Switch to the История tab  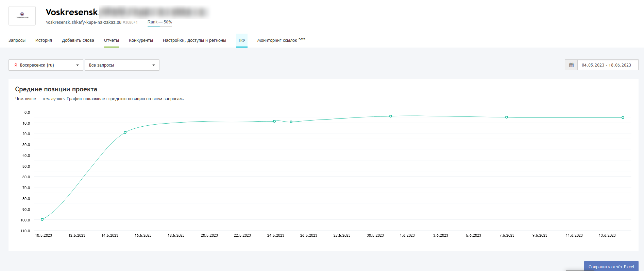[44, 40]
